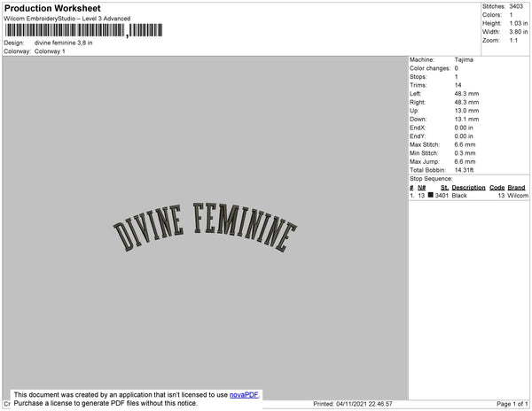Image resolution: width=532 pixels, height=411 pixels.
Task: Click the Down value 13.1 mm
Action: coord(467,119)
